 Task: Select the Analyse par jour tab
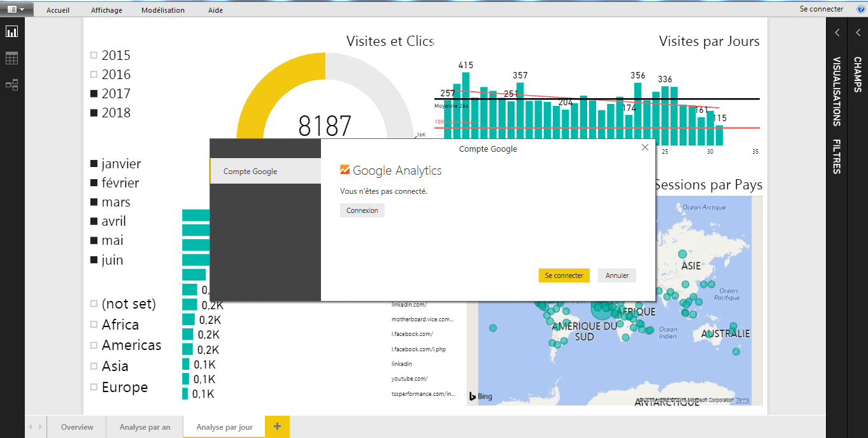[225, 427]
